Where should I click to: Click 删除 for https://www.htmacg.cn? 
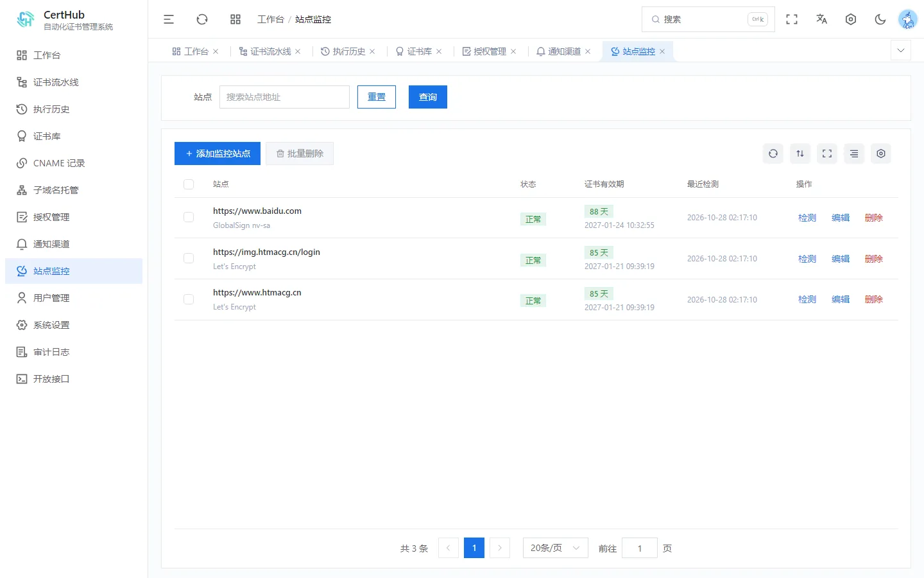point(874,299)
